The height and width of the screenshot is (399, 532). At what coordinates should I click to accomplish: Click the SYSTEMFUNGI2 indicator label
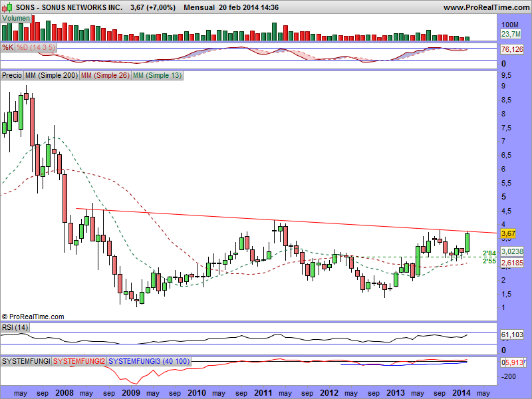click(79, 361)
